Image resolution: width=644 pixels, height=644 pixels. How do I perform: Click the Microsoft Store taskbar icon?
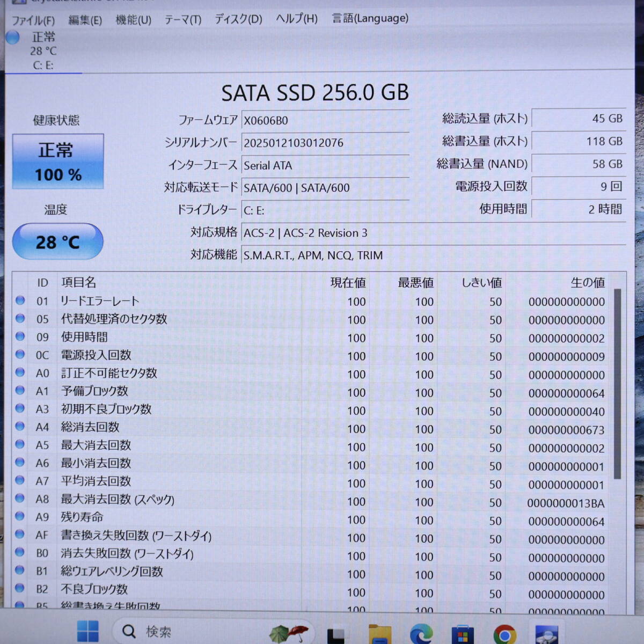click(463, 633)
